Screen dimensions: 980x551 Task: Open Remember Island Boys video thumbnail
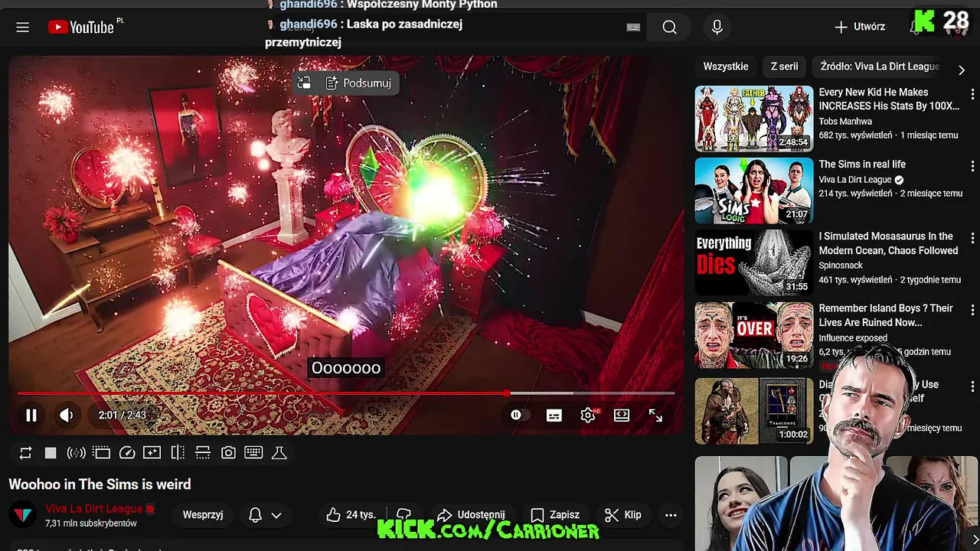754,334
